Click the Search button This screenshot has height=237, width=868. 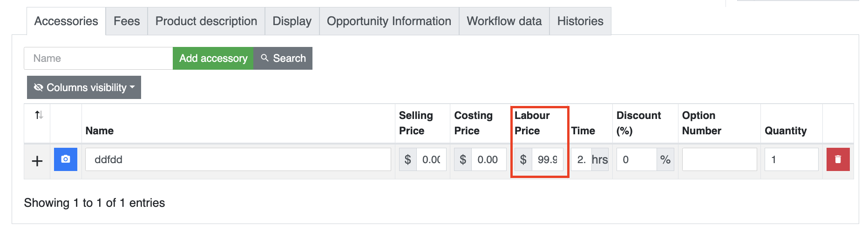click(x=283, y=59)
